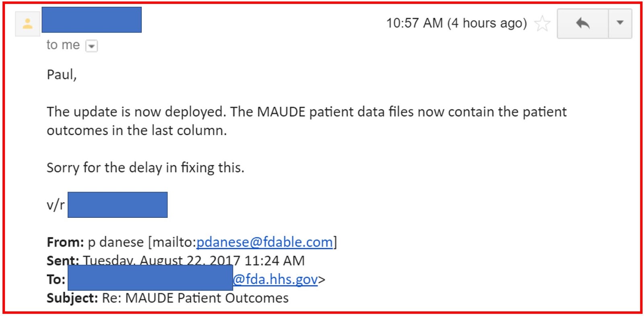Screen dimensions: 644x316
Task: Click the sender's profile avatar icon
Action: (27, 24)
